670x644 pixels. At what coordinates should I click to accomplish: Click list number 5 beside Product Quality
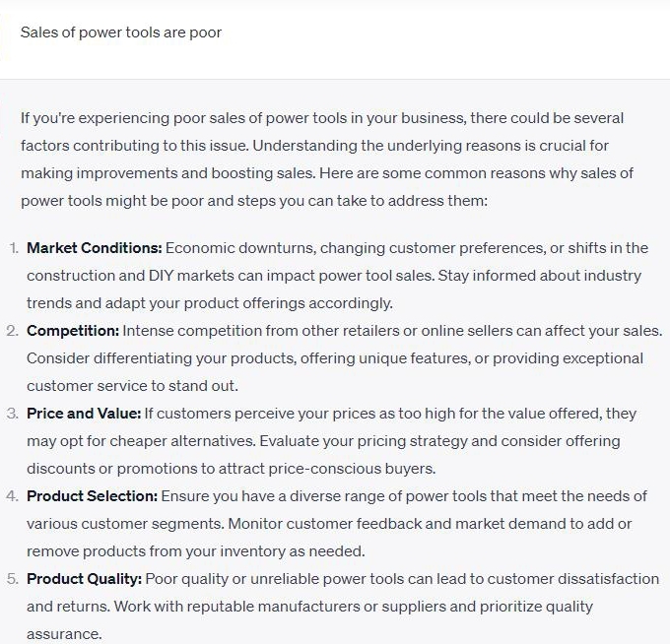click(x=13, y=579)
